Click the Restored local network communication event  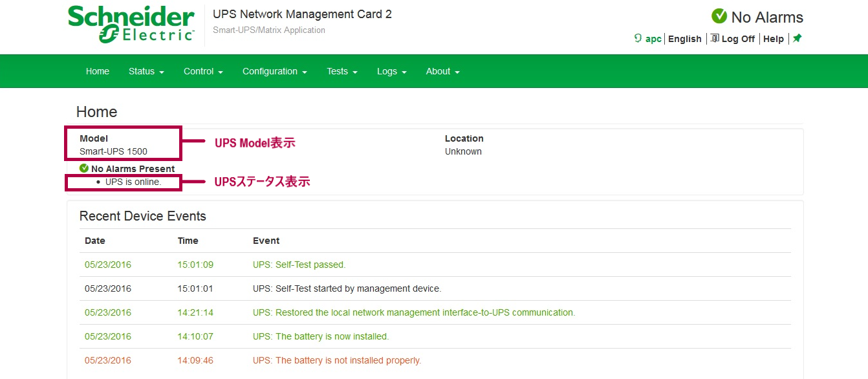point(414,312)
